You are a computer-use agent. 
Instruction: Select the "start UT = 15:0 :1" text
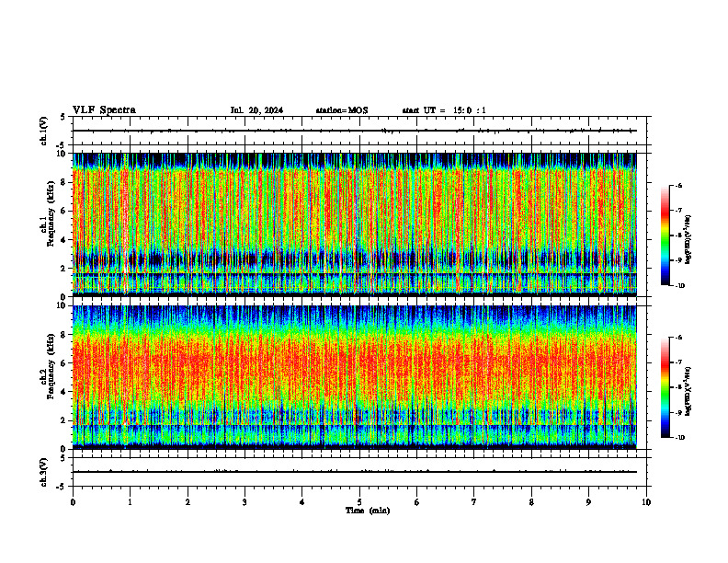coord(444,110)
